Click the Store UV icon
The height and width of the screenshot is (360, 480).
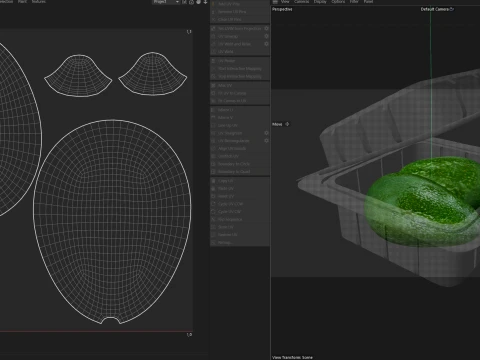(214, 227)
